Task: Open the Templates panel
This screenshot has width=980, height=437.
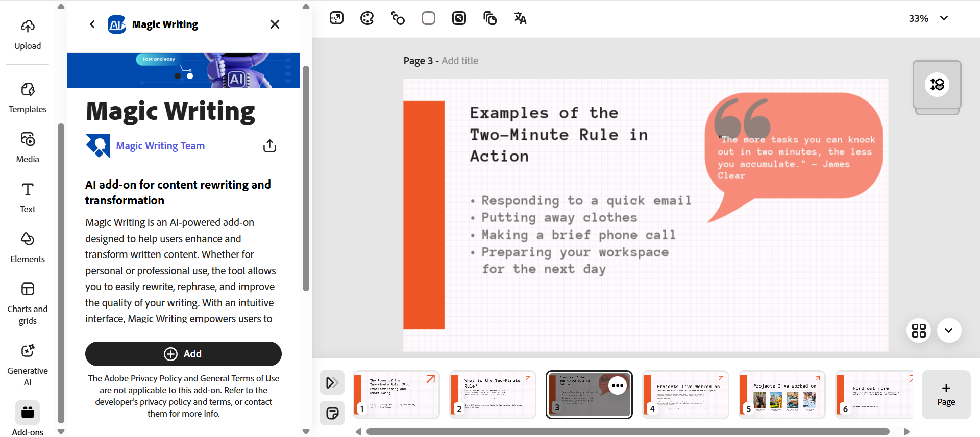Action: 28,98
